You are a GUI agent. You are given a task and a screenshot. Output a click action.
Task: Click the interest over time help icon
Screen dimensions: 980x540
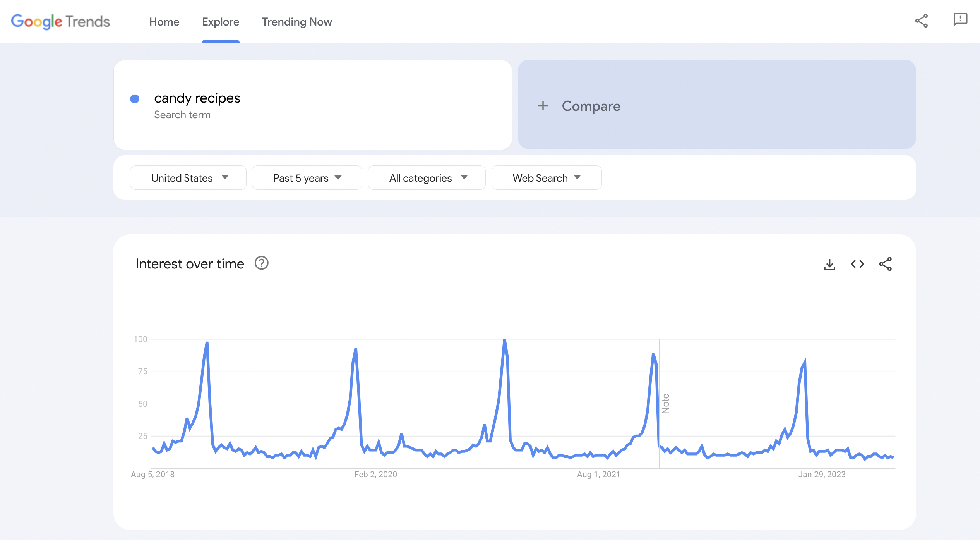coord(262,263)
